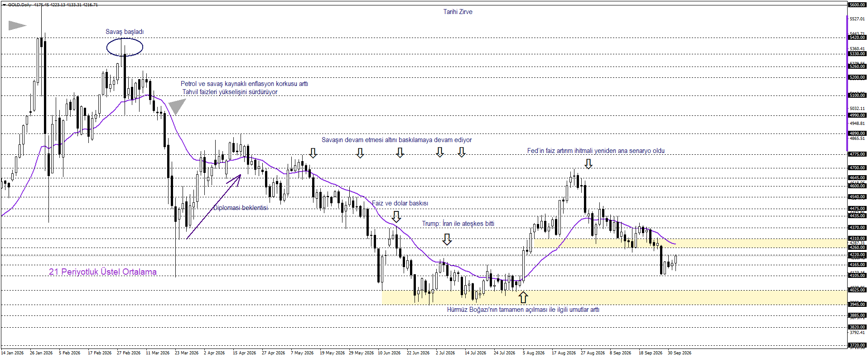Viewport: 868px width, 358px height.
Task: Click the 3720.00 price level tag
Action: point(857,345)
